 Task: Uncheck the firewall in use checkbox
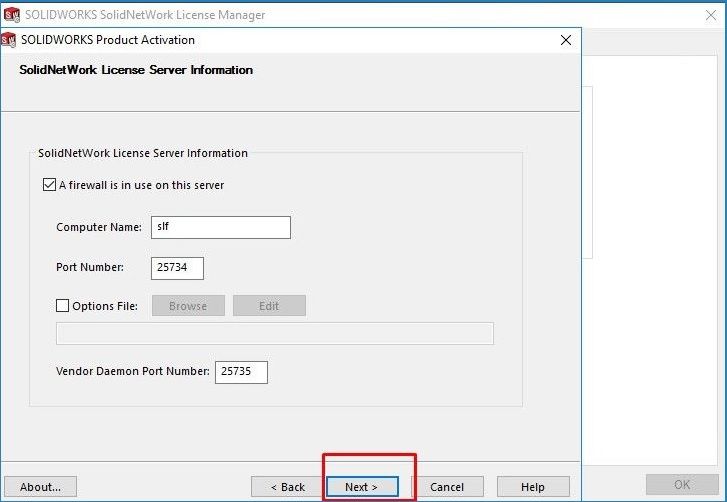(x=49, y=185)
